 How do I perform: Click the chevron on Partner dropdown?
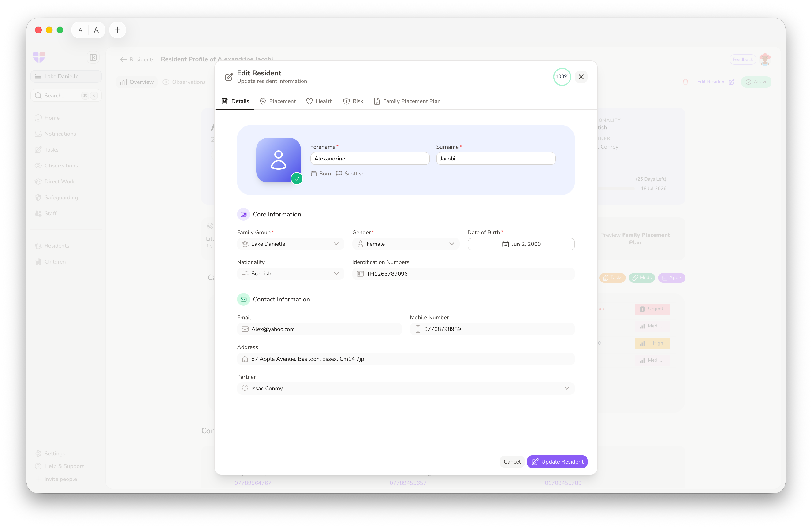tap(567, 388)
